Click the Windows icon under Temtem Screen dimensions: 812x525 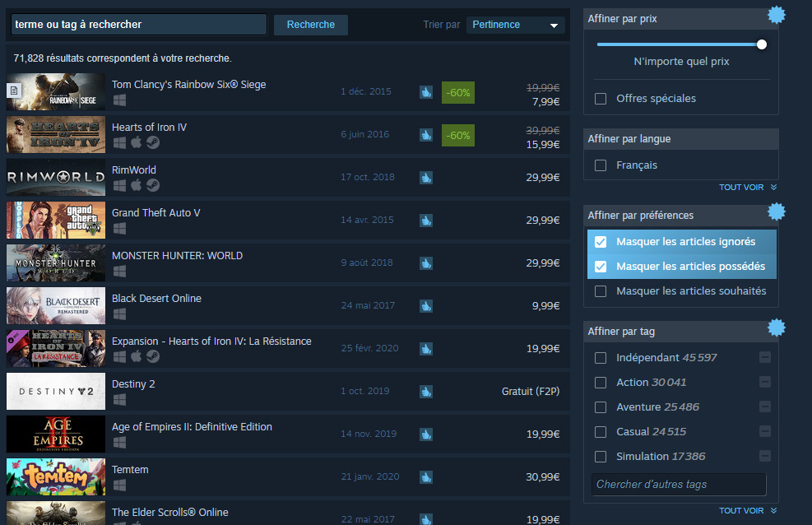(x=119, y=484)
